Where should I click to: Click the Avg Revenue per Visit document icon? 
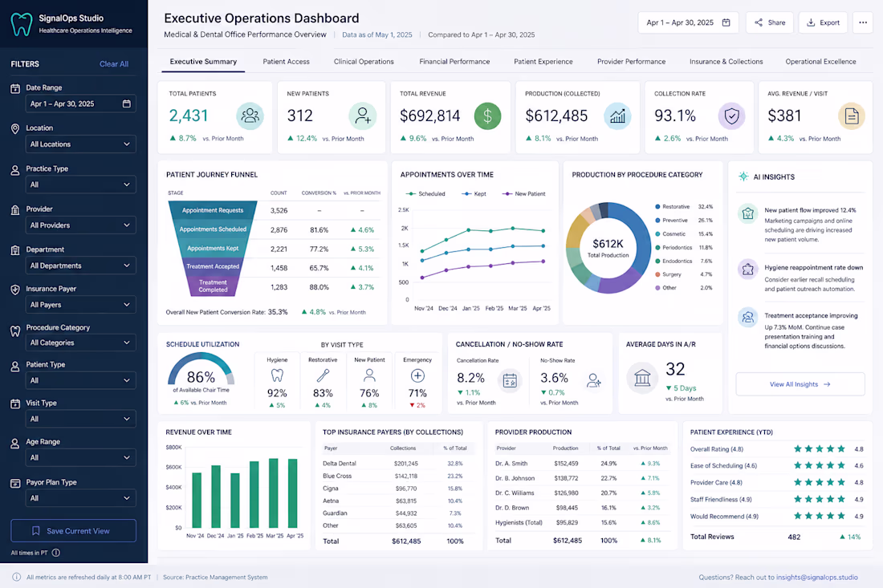[852, 116]
